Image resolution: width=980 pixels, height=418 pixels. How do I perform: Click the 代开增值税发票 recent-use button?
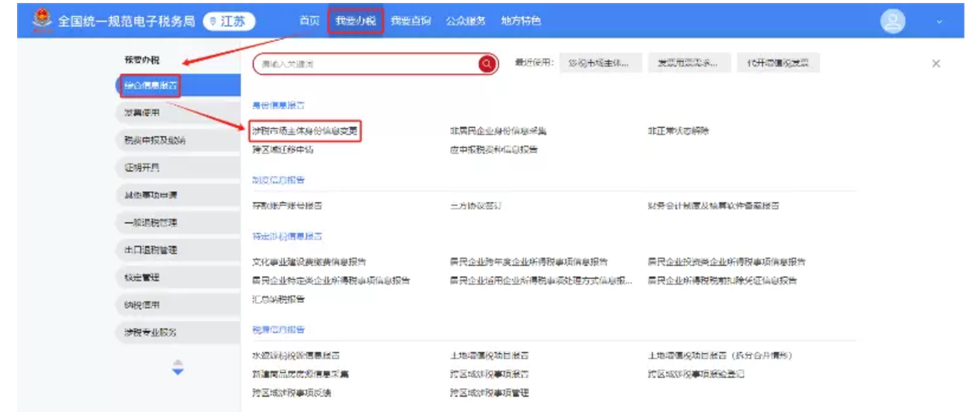click(778, 64)
